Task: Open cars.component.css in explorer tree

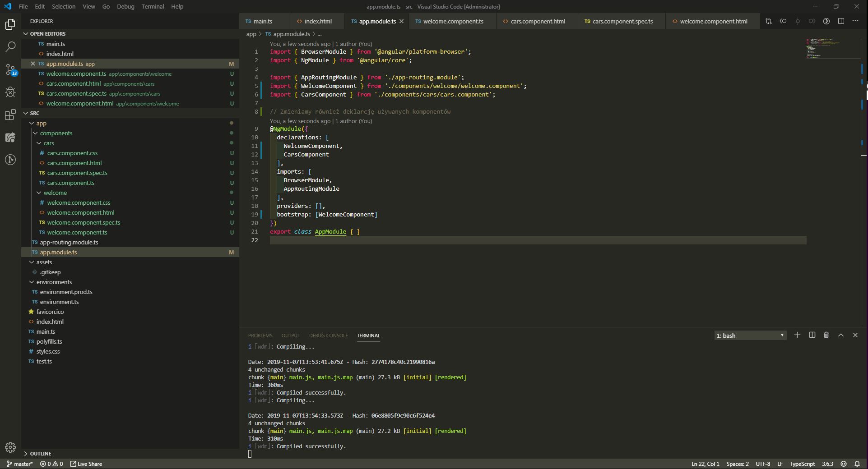Action: (x=130, y=153)
